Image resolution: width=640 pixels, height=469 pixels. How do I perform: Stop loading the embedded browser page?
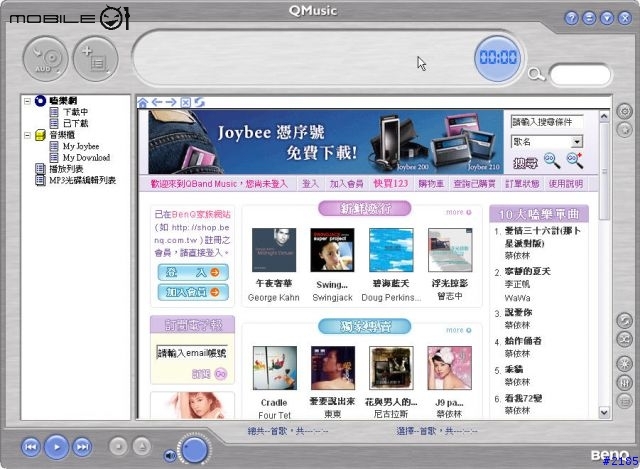(185, 102)
